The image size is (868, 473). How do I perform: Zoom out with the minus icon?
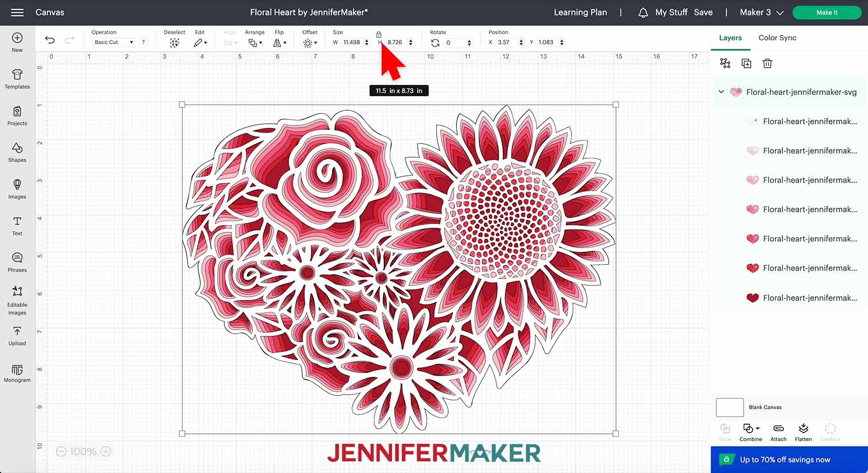[x=62, y=451]
